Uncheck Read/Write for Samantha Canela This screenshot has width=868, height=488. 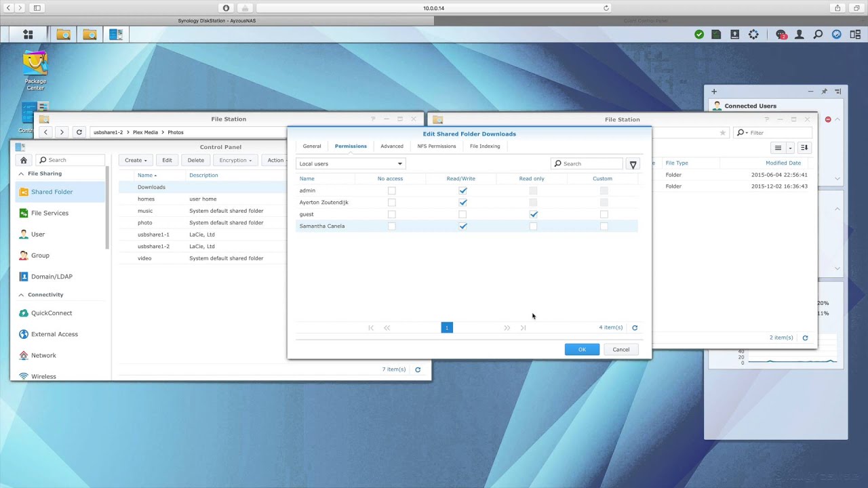(462, 226)
